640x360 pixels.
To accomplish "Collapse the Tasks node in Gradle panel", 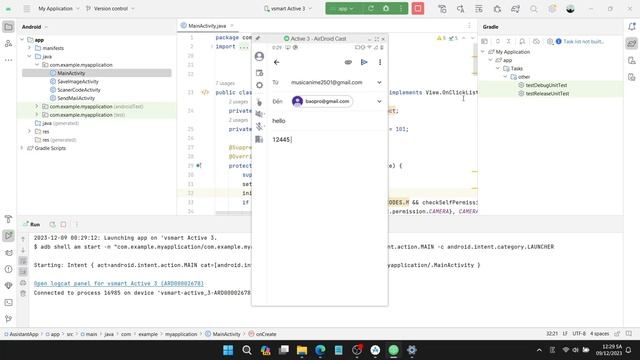I will coord(498,69).
